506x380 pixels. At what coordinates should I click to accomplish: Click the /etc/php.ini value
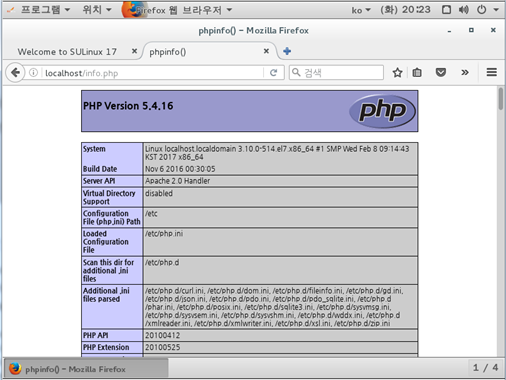pyautogui.click(x=164, y=234)
